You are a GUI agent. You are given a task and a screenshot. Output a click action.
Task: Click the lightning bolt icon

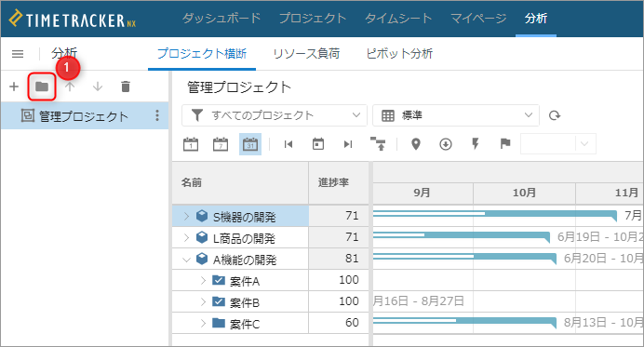[476, 143]
